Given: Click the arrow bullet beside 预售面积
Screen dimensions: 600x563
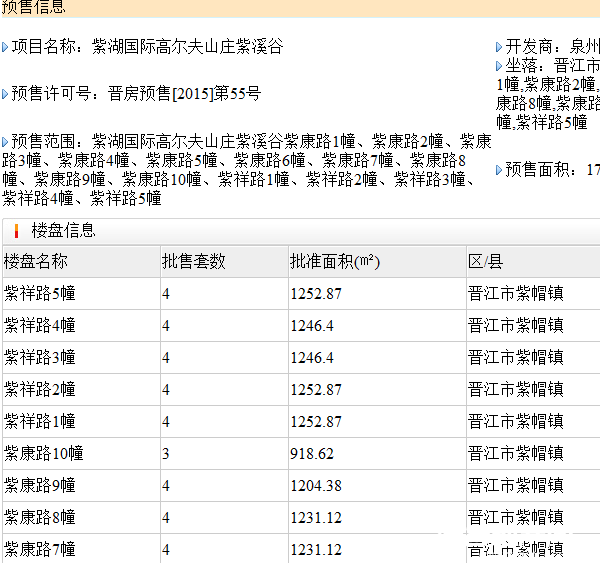Looking at the screenshot, I should [x=499, y=170].
